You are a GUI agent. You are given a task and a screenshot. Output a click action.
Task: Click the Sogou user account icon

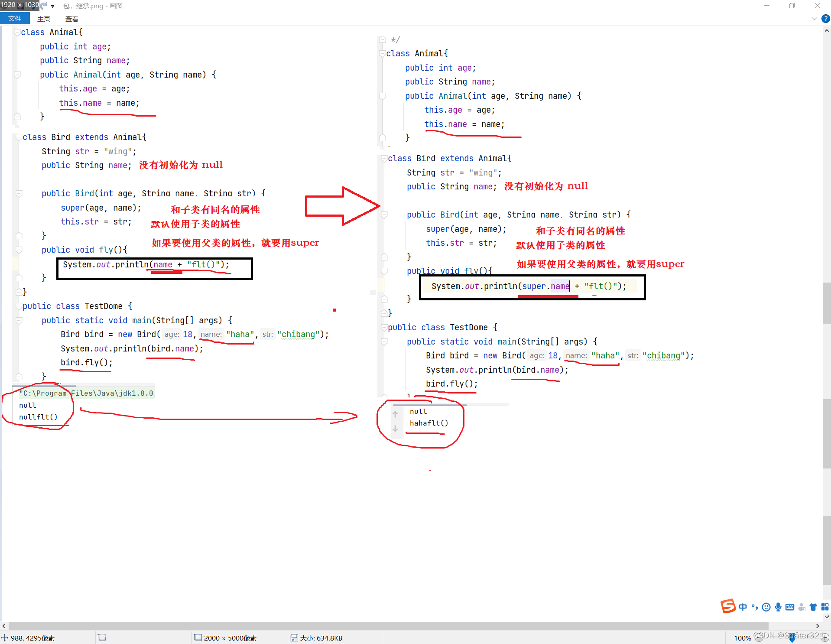(802, 607)
